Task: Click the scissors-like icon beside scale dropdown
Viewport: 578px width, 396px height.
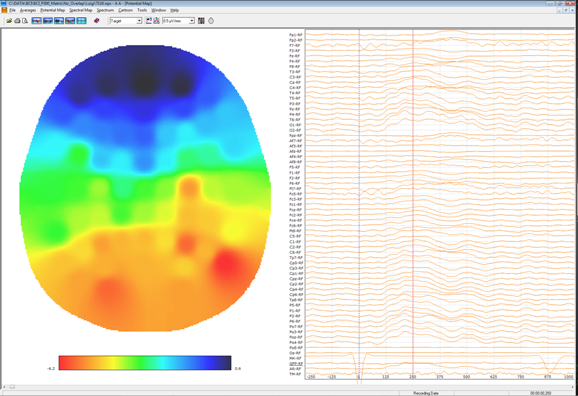Action: [157, 21]
